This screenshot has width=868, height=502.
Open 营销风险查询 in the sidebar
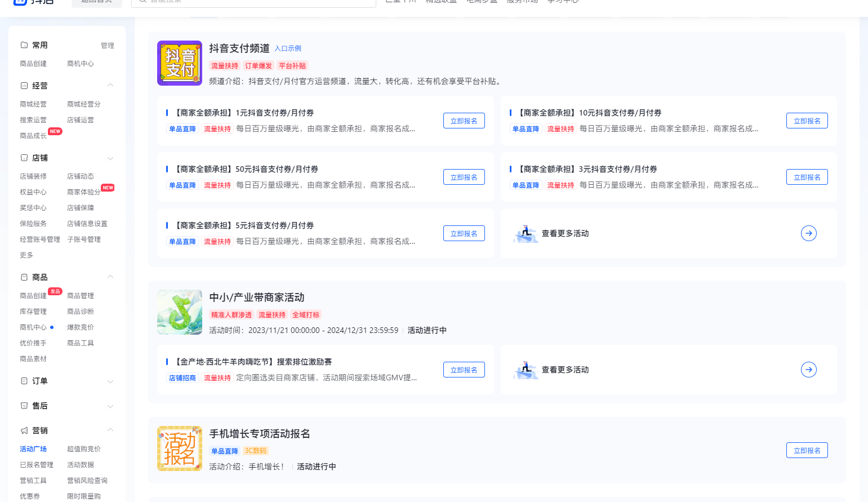coord(87,481)
